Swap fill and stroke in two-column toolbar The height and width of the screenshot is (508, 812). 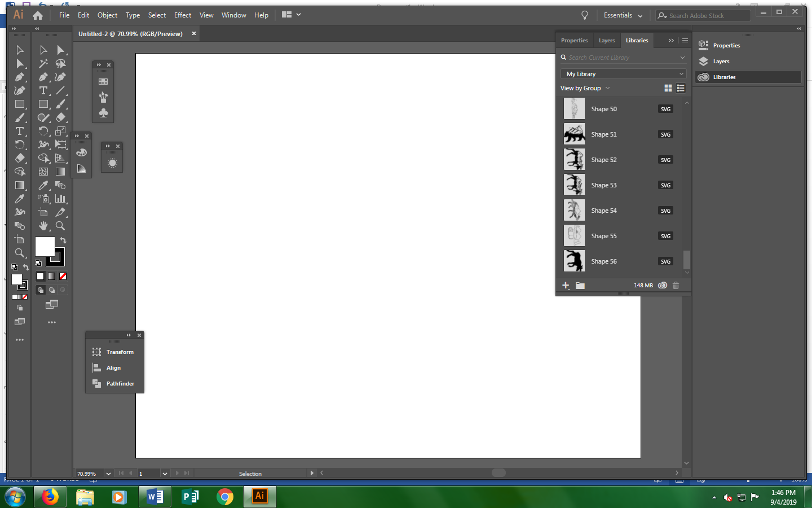[x=63, y=240]
